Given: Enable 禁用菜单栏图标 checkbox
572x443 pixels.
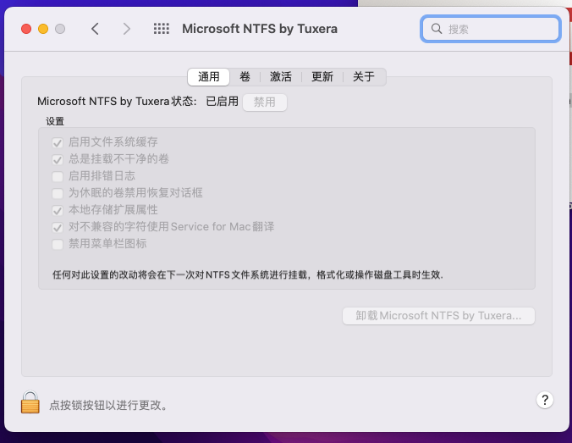Looking at the screenshot, I should click(x=57, y=244).
